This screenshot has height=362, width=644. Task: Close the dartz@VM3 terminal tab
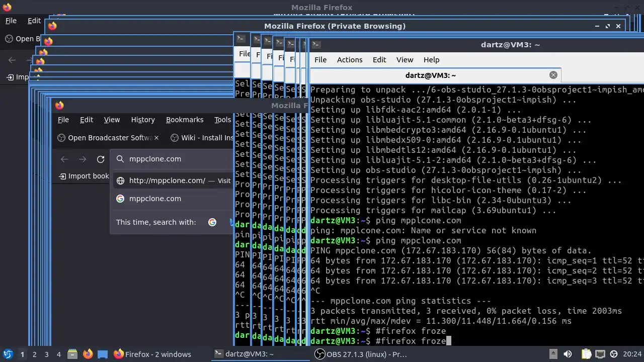(553, 75)
